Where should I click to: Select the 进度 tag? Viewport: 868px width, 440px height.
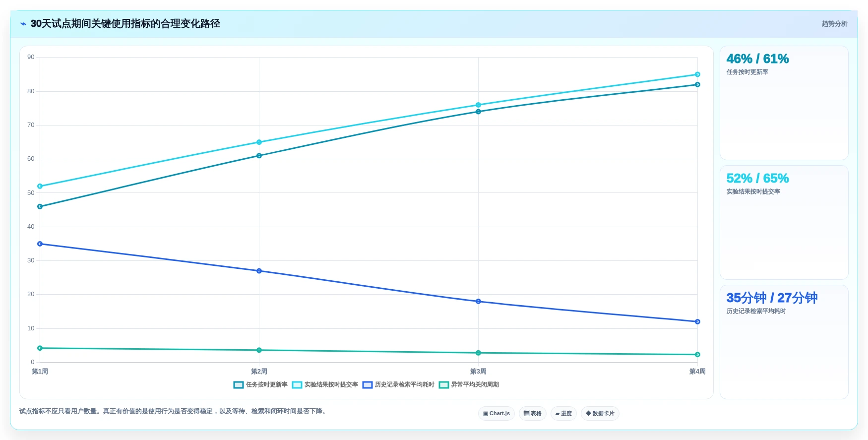click(x=563, y=414)
